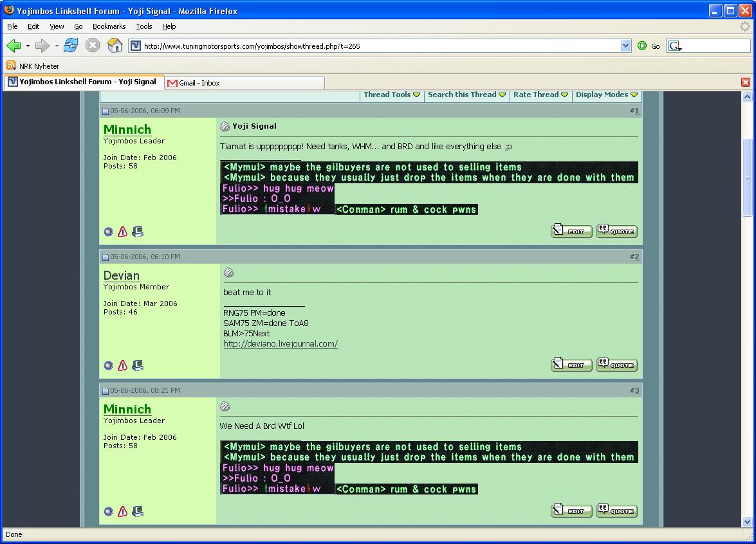Click the page's vertical scrollbar down arrow
756x544 pixels.
point(747,521)
